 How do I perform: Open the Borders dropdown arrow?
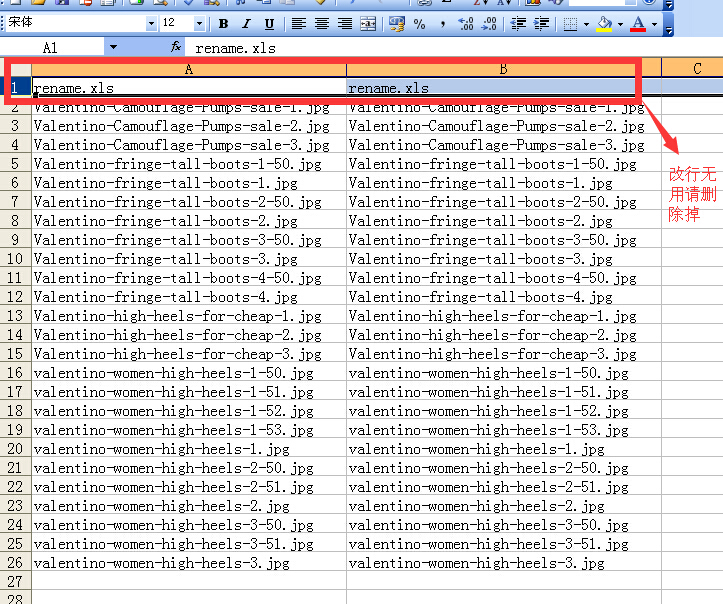586,24
